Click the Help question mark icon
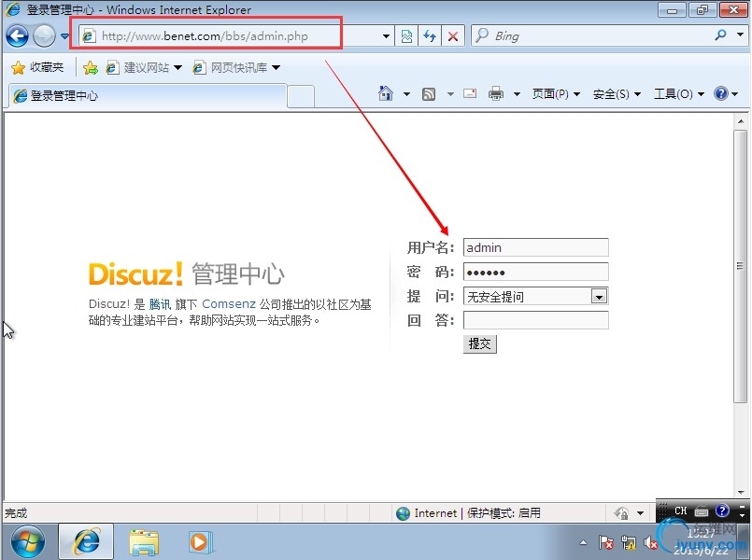The height and width of the screenshot is (560, 752). pos(721,93)
